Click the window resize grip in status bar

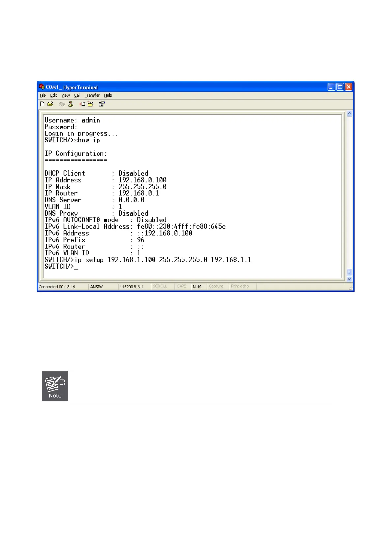point(350,288)
